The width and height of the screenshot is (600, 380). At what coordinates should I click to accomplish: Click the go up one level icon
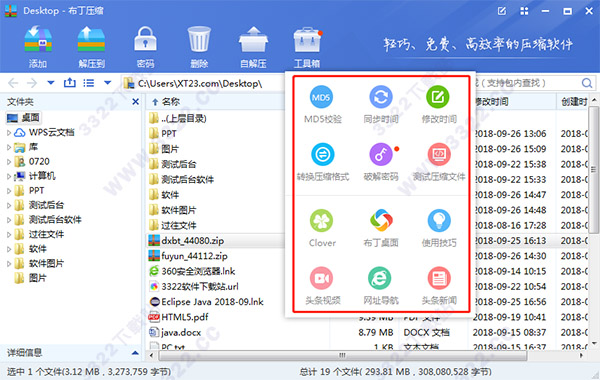(x=70, y=83)
